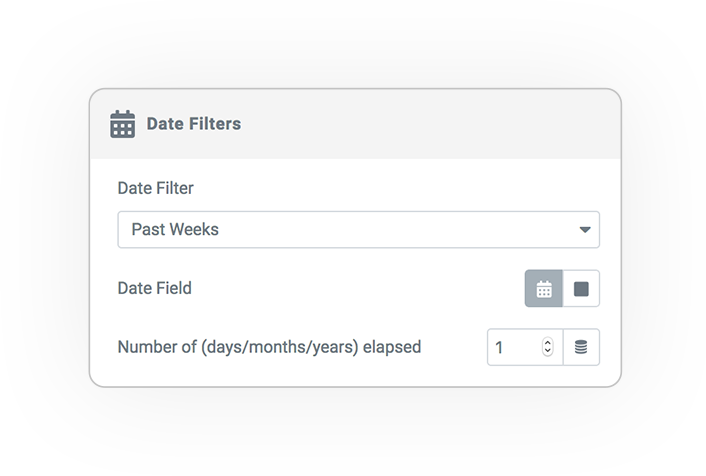This screenshot has height=476, width=706.
Task: Click the digit 1 in the number box
Action: click(499, 348)
